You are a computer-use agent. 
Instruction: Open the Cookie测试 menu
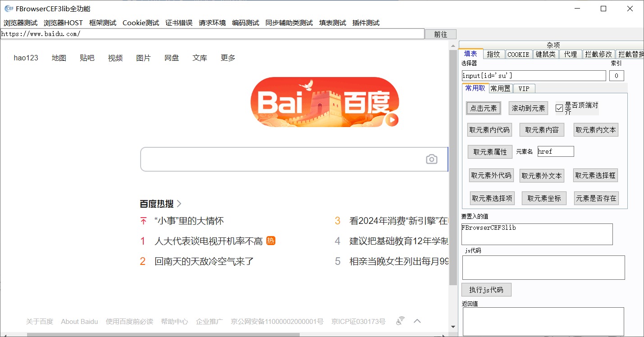click(141, 23)
